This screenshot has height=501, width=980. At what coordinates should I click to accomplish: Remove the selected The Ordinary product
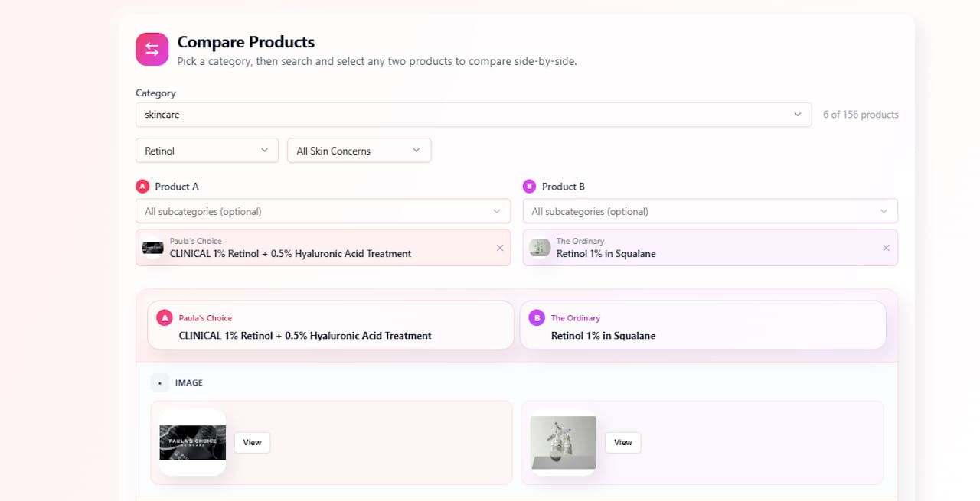(x=886, y=248)
